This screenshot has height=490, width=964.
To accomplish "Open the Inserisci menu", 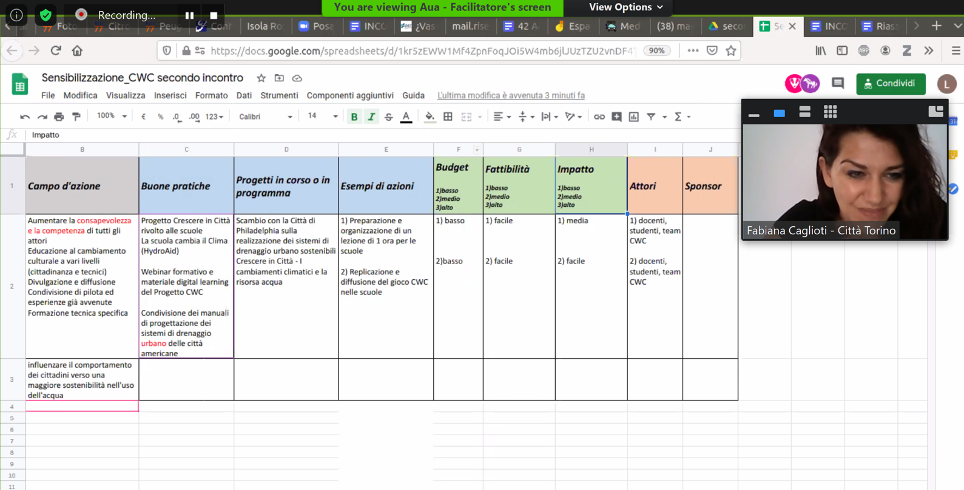I will (x=170, y=95).
